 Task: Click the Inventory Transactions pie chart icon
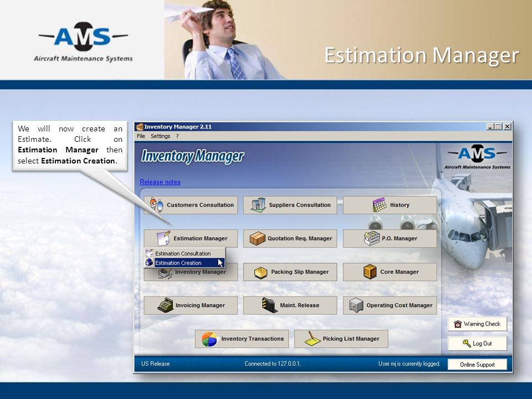[209, 339]
